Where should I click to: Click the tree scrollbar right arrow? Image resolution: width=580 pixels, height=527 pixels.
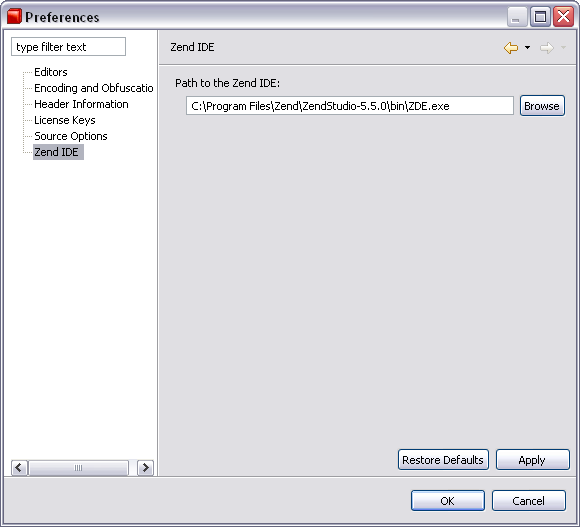pyautogui.click(x=145, y=468)
